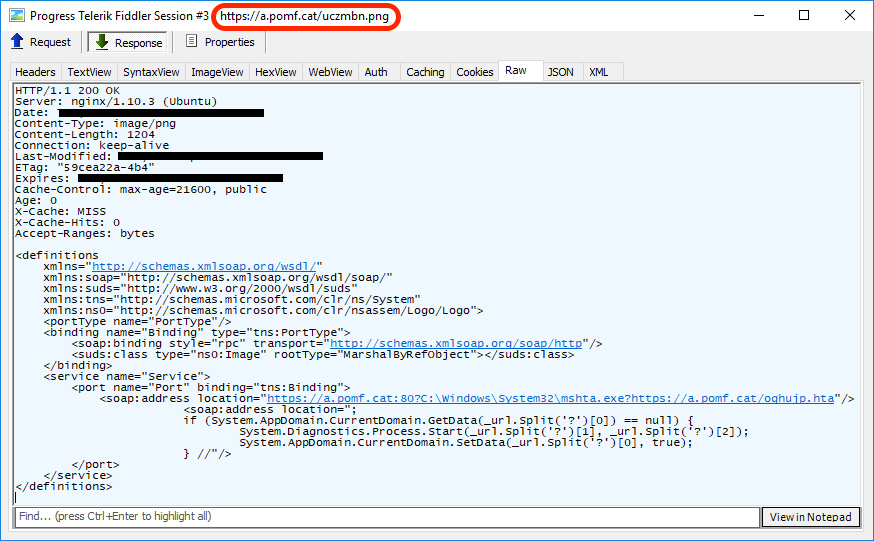Click the Content-Length: 1204 line
874x541 pixels.
pos(85,134)
